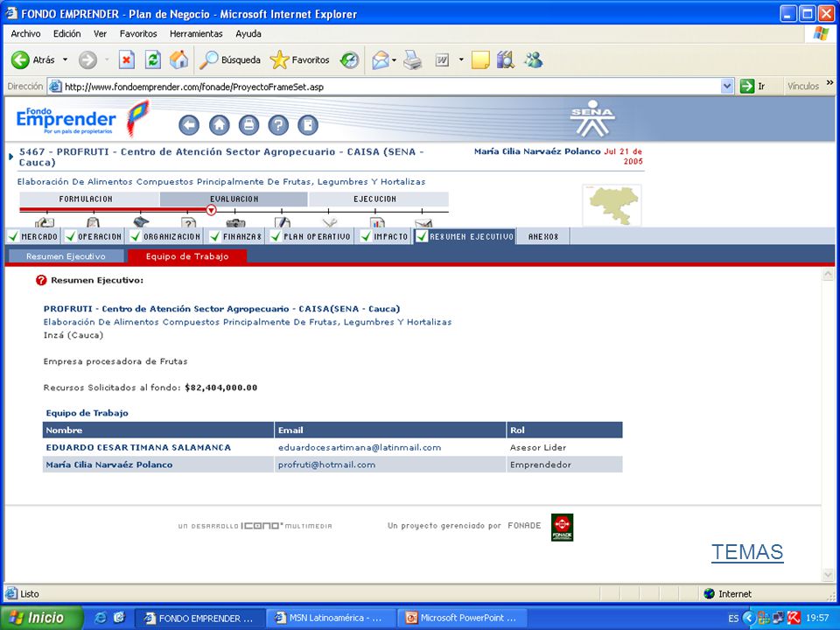Screen dimensions: 840x630
Task: Open Favoritos star in IE toolbar
Action: (x=300, y=59)
